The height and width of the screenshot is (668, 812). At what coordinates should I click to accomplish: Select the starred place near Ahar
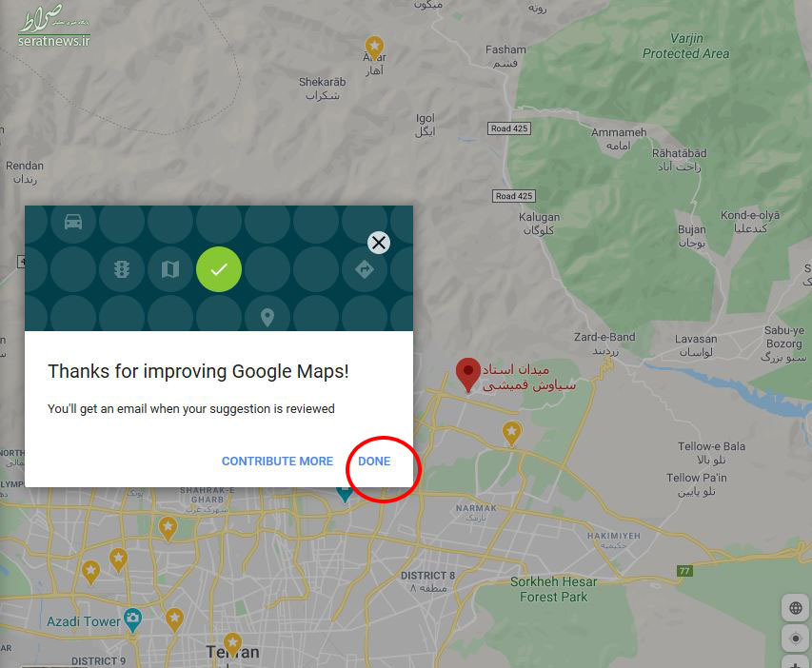[374, 49]
